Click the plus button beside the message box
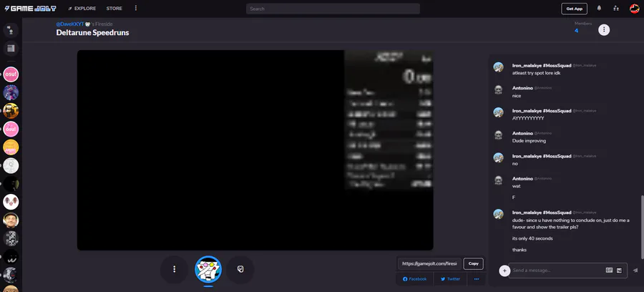 (504, 271)
